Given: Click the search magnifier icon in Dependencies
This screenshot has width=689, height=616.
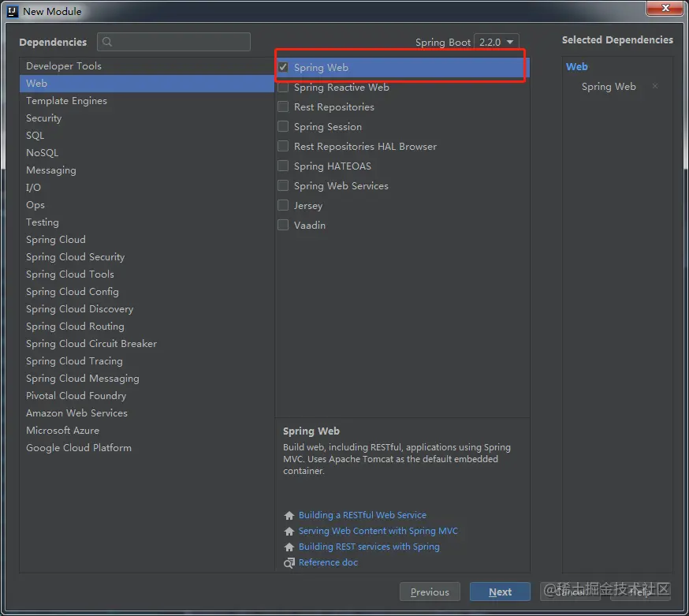Looking at the screenshot, I should click(106, 42).
